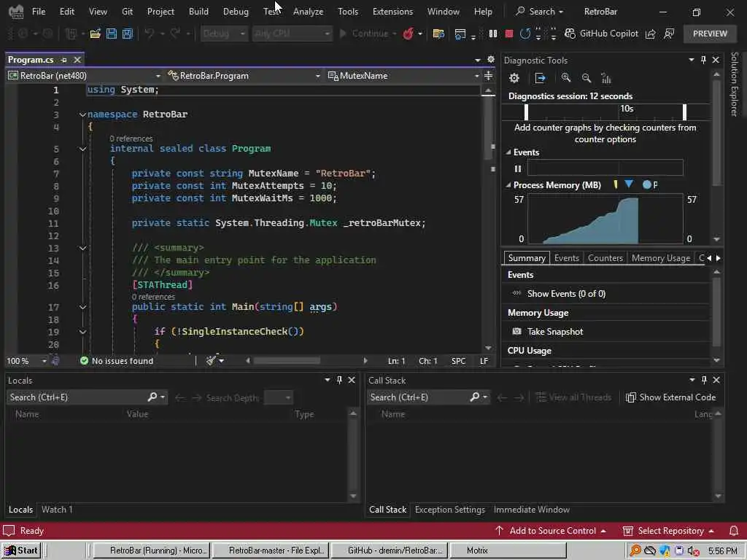Pin the Call Stack panel
The image size is (747, 560).
pos(704,380)
